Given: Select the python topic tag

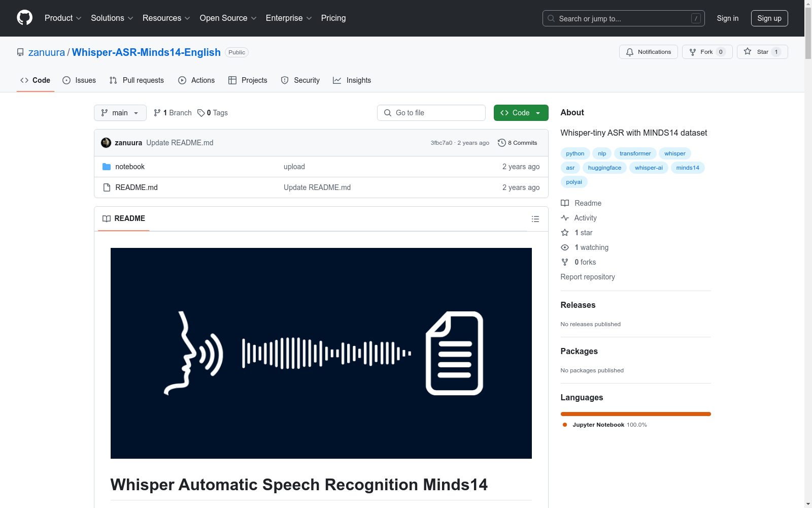Looking at the screenshot, I should [575, 153].
